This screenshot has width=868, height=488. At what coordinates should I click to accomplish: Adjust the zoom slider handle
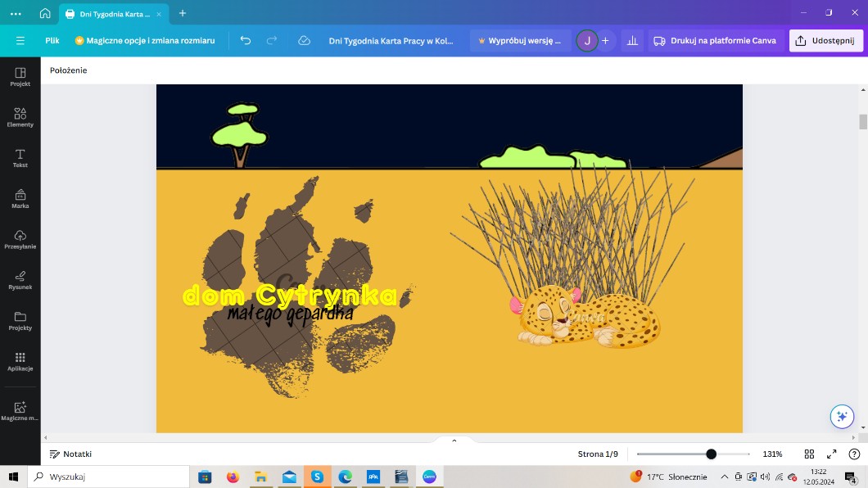[x=711, y=454]
